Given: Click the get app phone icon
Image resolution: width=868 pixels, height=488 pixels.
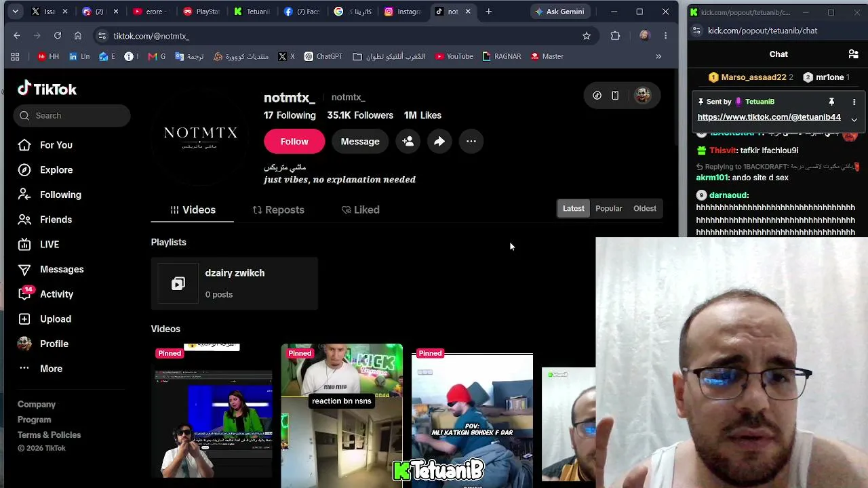Looking at the screenshot, I should pos(615,96).
